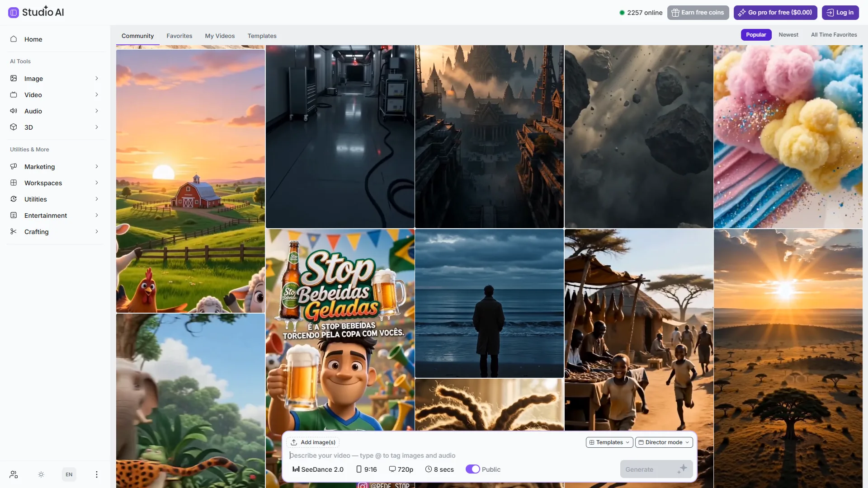
Task: Open the cotton candy colorful thumbnail
Action: (x=788, y=136)
